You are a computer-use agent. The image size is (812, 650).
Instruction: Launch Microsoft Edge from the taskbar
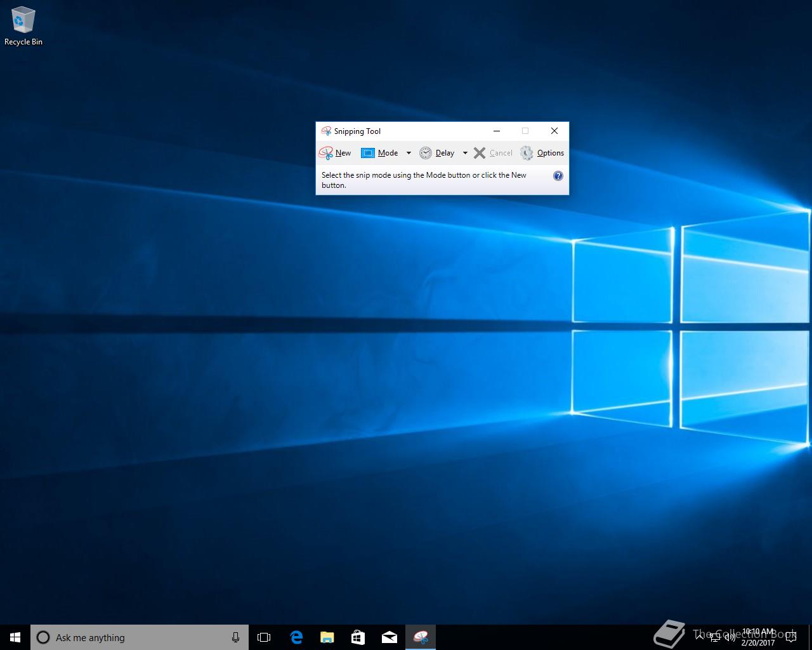point(296,637)
